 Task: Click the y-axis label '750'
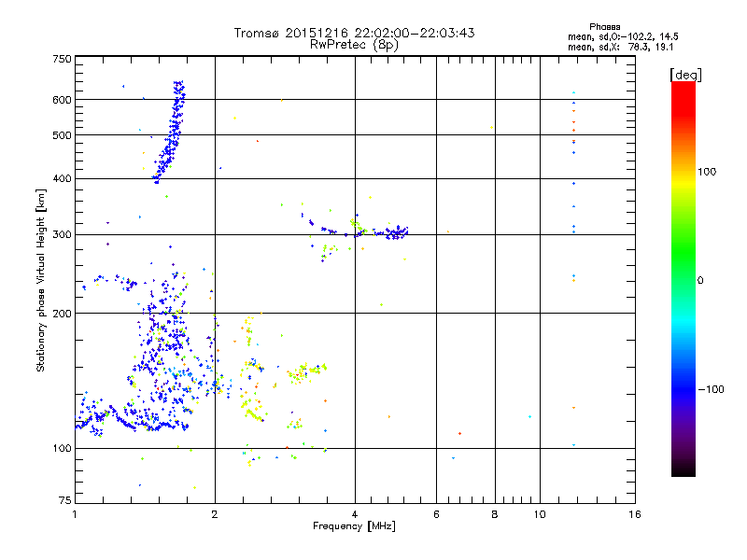tap(62, 59)
